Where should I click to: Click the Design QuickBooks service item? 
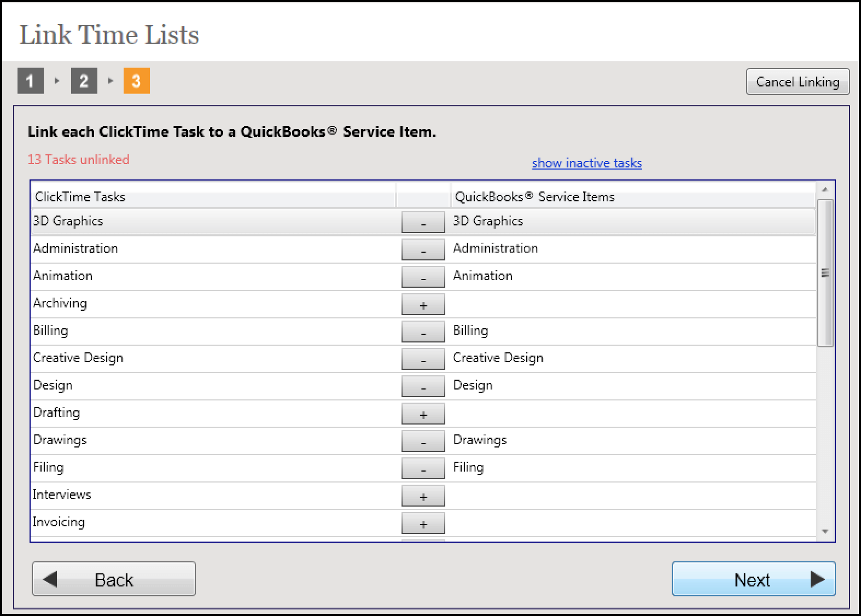tap(473, 385)
